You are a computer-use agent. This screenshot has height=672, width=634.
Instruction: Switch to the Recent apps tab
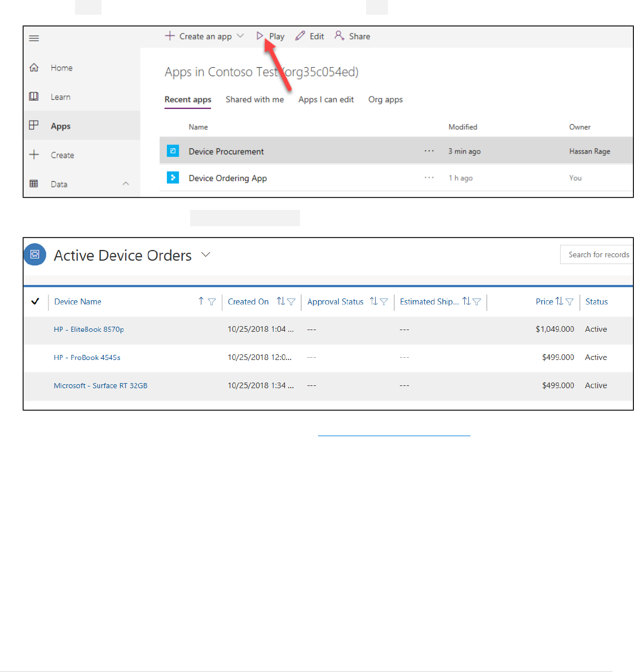(188, 100)
